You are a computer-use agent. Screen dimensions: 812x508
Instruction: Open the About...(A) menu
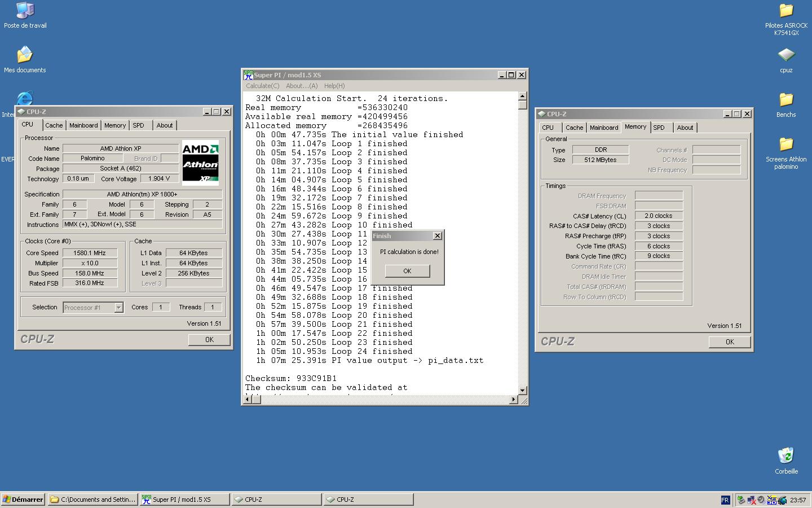click(x=302, y=86)
